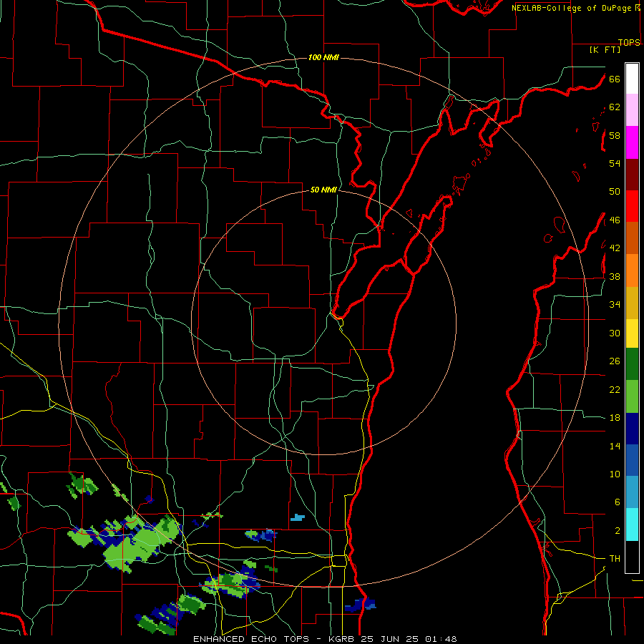Viewport: 644px width, 644px height.
Task: Click the "ENHANCED ECHO TOPS" footer title
Action: [x=253, y=639]
